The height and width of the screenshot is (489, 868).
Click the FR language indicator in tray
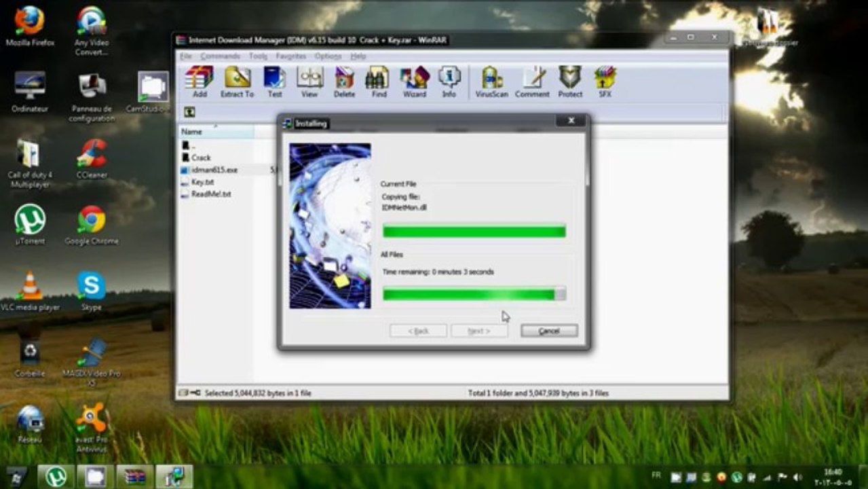pos(656,475)
